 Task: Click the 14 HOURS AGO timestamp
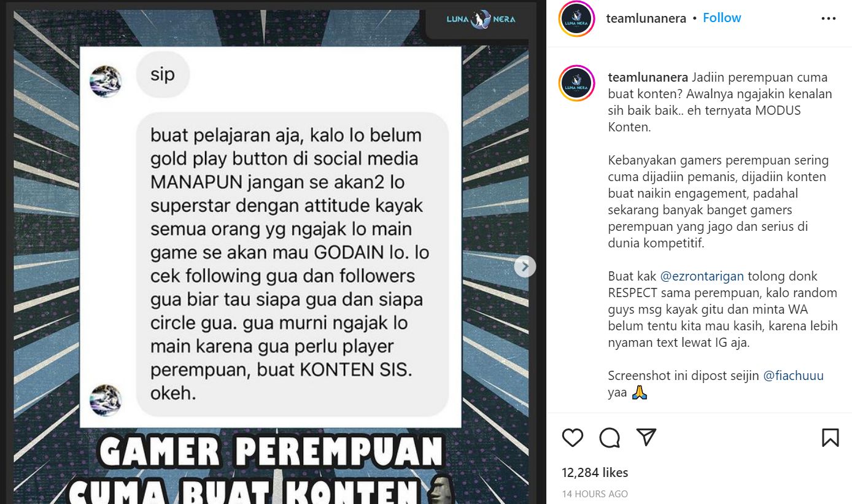pyautogui.click(x=595, y=494)
